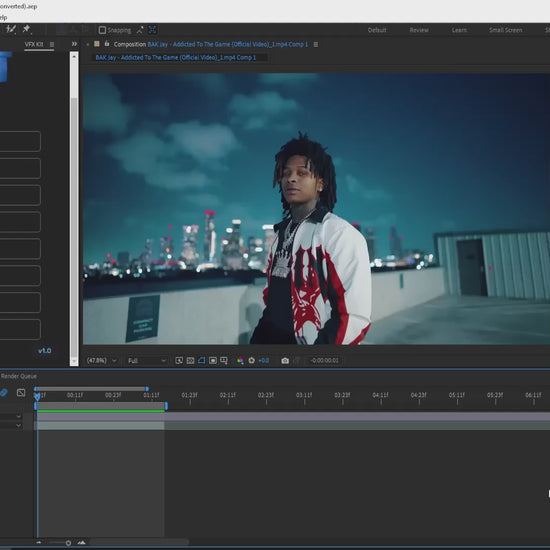Select BAK Jay Comp 1 breadcrumb tab
550x550 pixels.
pyautogui.click(x=176, y=58)
